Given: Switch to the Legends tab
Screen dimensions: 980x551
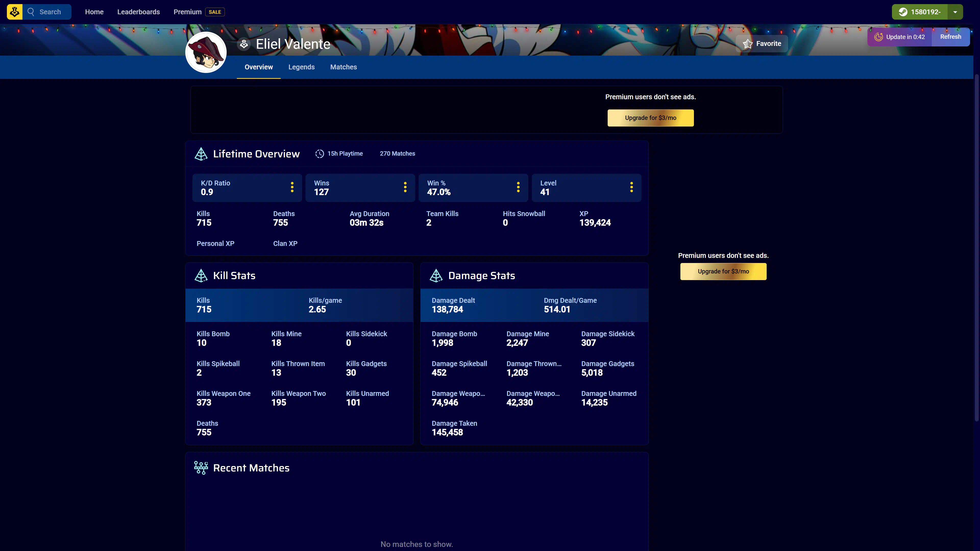Looking at the screenshot, I should (x=301, y=67).
